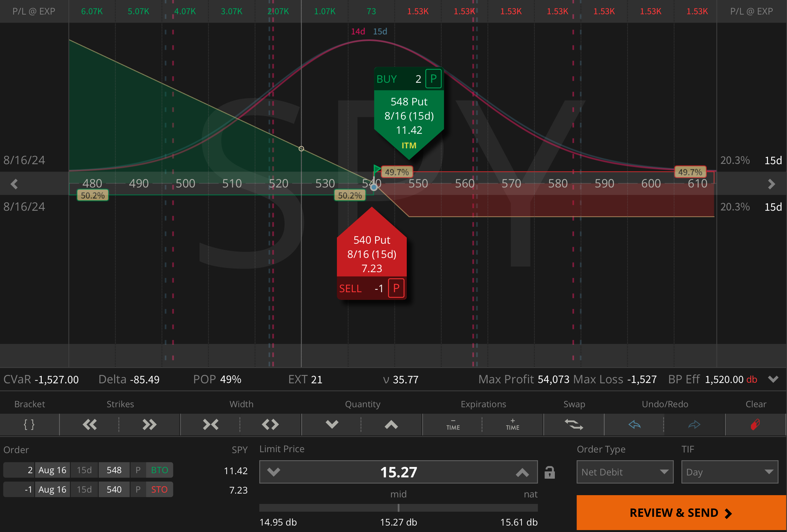Image resolution: width=787 pixels, height=532 pixels.
Task: Increase quantity with the up chevron button
Action: point(392,424)
